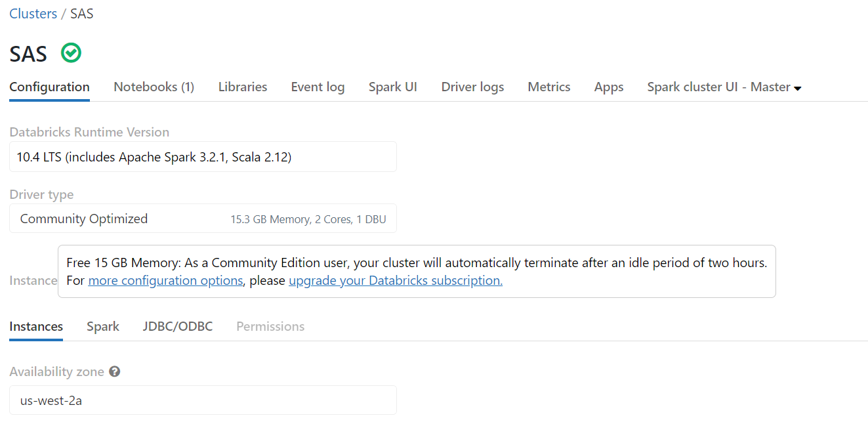The width and height of the screenshot is (868, 422).
Task: Open the Driver type selector showing Community Optimized
Action: 203,219
